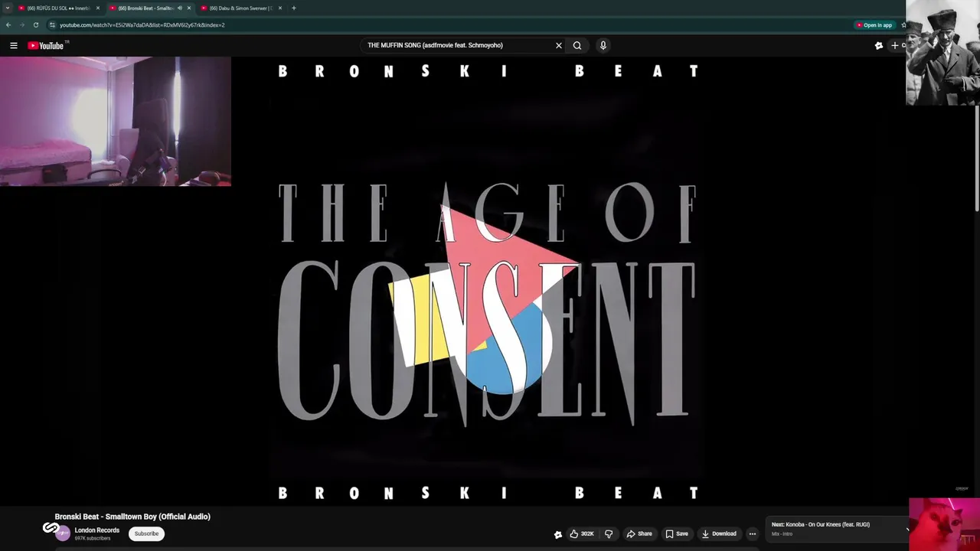The width and height of the screenshot is (980, 551).
Task: Subscribe to London Records
Action: tap(146, 534)
